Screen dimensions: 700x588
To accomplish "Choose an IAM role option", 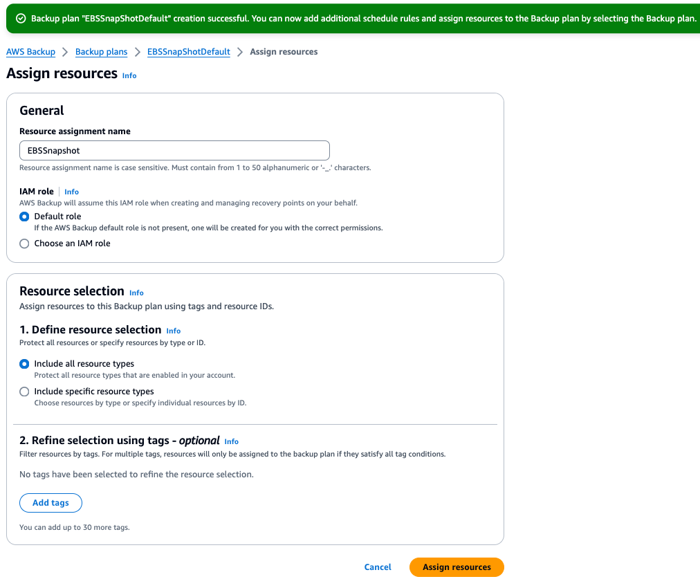I will (x=24, y=244).
